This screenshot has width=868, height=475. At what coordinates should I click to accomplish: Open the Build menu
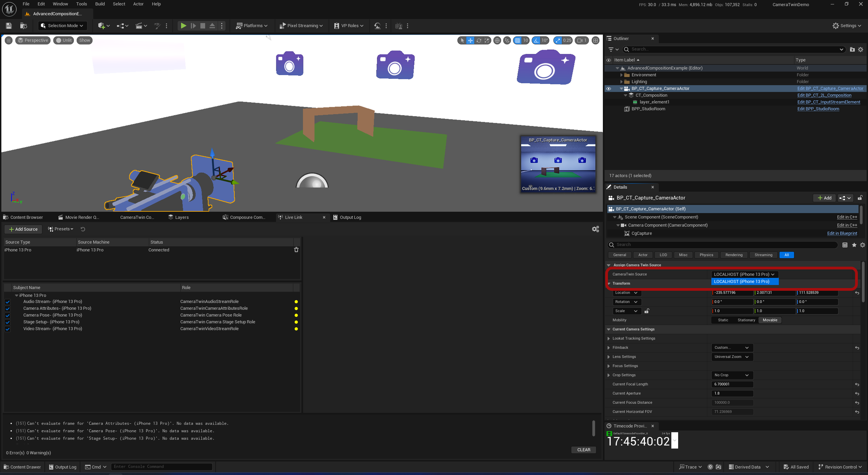[x=100, y=4]
